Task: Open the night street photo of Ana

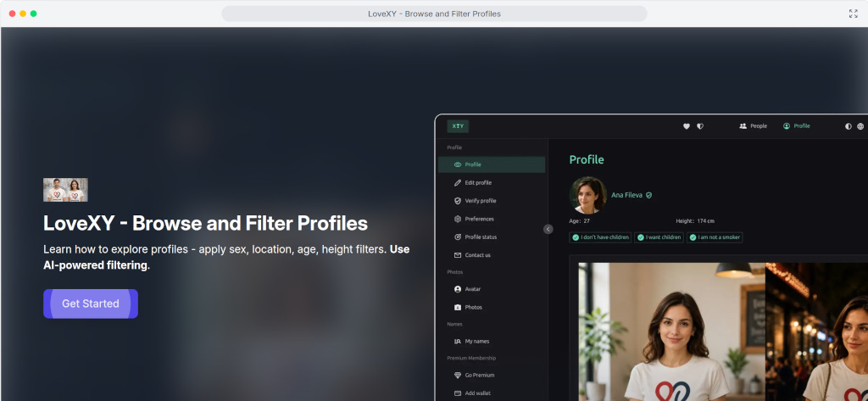Action: click(x=816, y=331)
